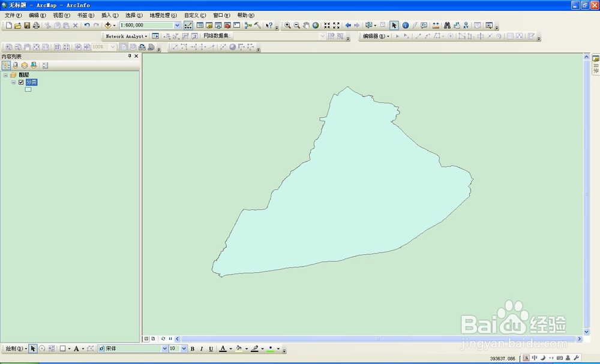Click the line color pen swatch
The image size is (600, 364).
coord(255,348)
